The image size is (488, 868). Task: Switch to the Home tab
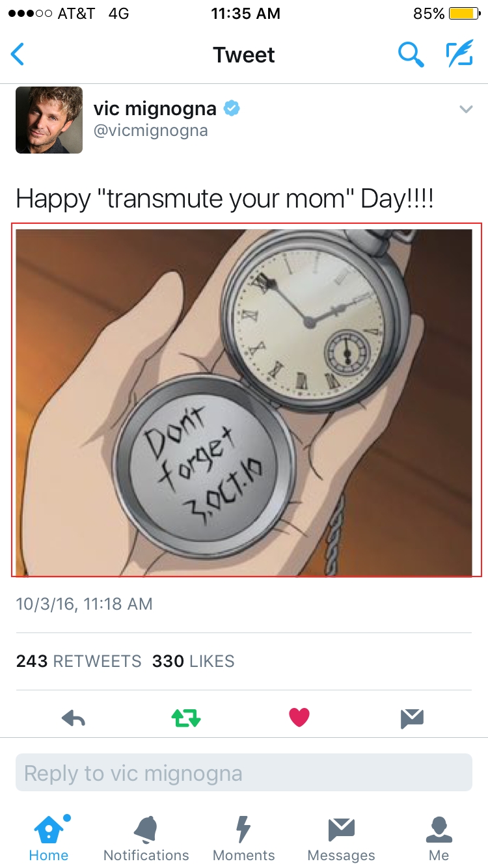point(49,838)
